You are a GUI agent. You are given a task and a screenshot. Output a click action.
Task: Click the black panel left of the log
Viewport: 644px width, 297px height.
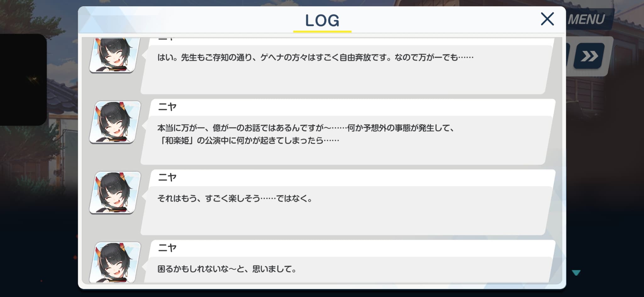[23, 80]
